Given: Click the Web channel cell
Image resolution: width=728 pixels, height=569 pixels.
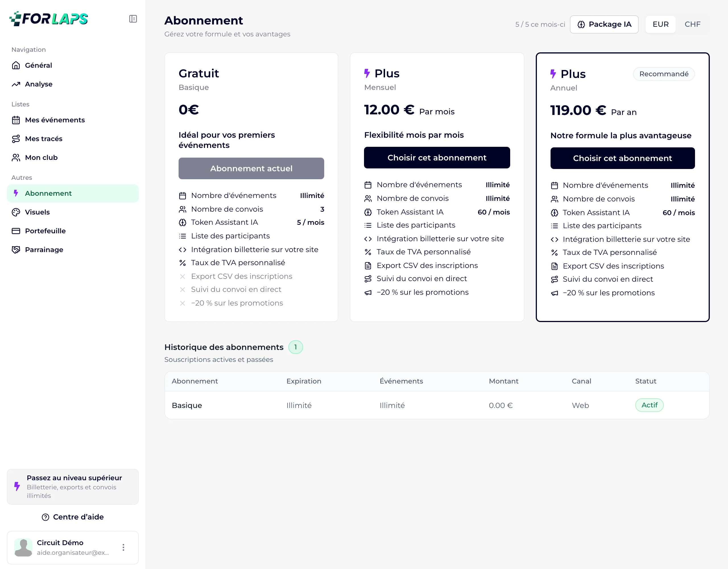Looking at the screenshot, I should 580,405.
